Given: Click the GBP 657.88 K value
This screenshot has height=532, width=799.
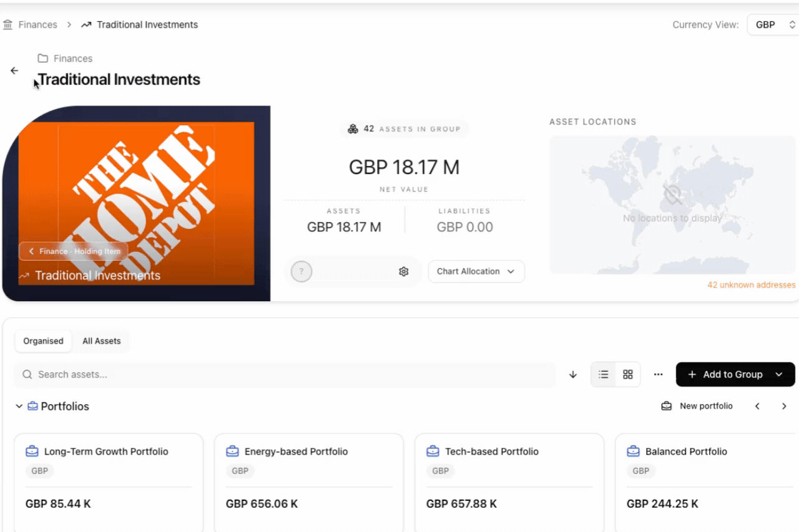Looking at the screenshot, I should (462, 504).
